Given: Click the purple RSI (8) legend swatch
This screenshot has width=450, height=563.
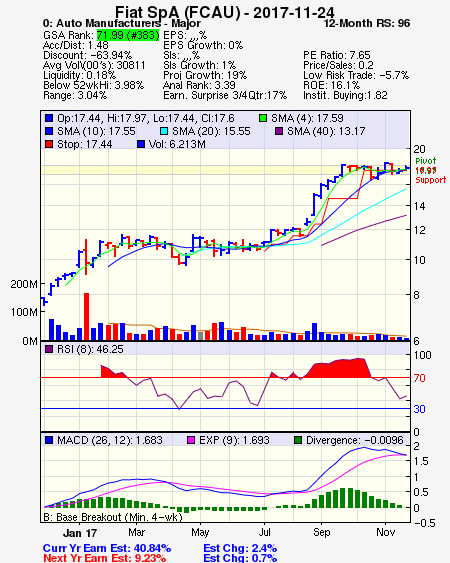Looking at the screenshot, I should [x=49, y=349].
